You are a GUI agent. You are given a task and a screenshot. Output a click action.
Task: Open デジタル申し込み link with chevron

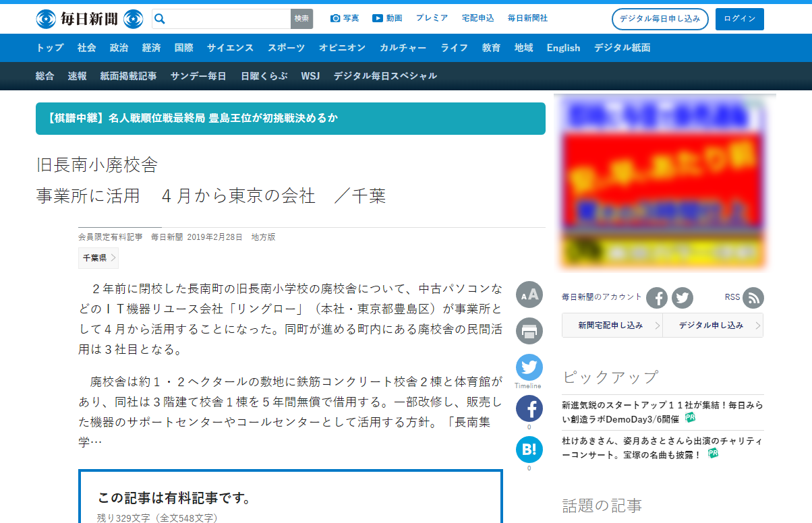pyautogui.click(x=713, y=325)
